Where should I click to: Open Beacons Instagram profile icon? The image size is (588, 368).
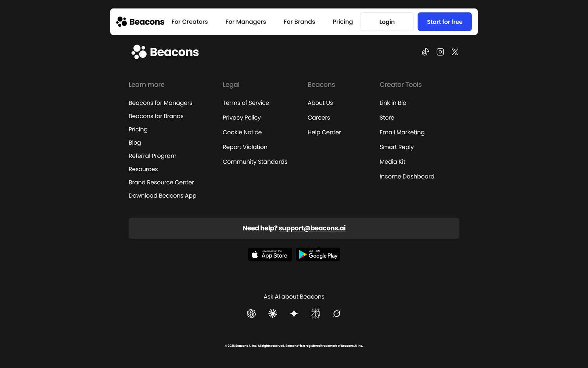[440, 52]
